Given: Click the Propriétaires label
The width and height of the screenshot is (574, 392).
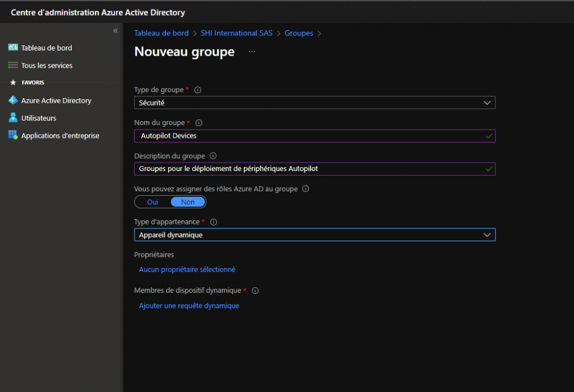Looking at the screenshot, I should point(154,255).
